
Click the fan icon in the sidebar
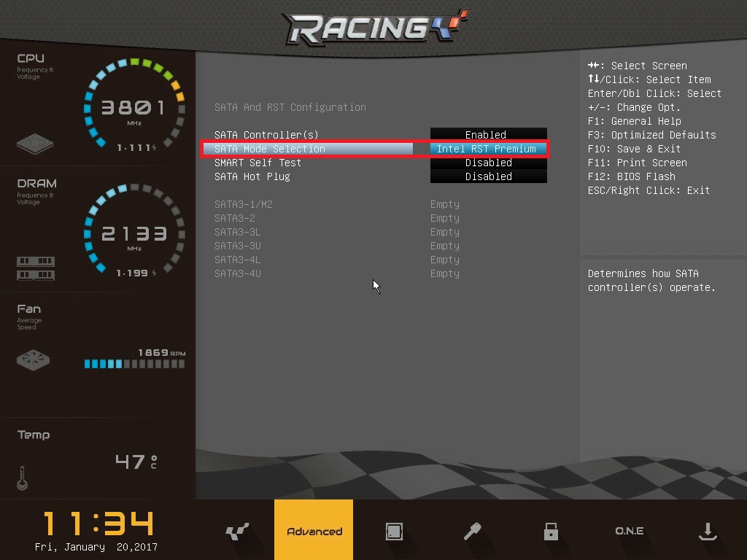pyautogui.click(x=33, y=360)
